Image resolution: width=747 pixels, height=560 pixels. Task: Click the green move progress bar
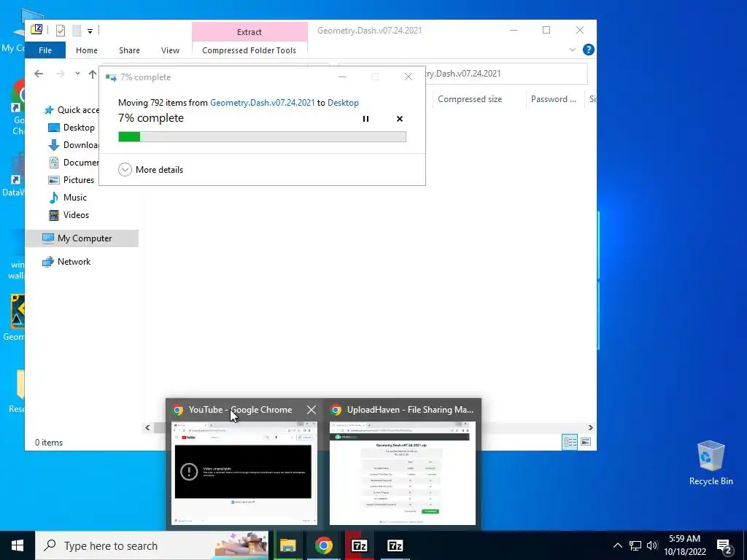point(262,136)
